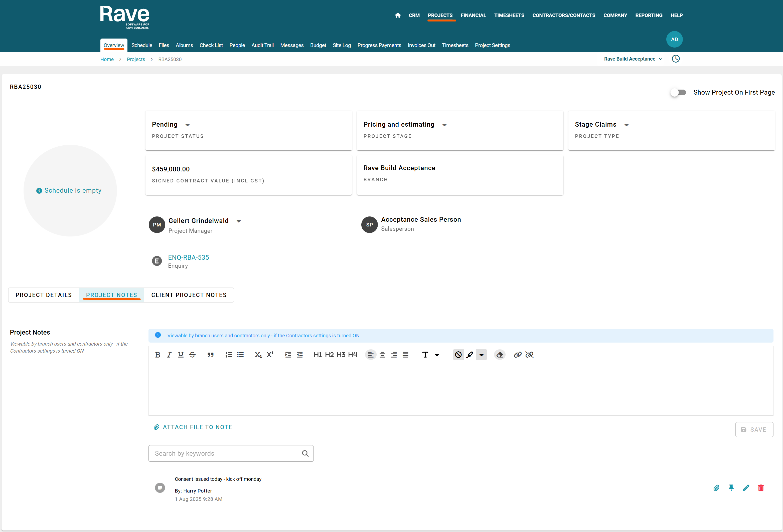Screen dimensions: 783x532
Task: Decrease indent in the note editor
Action: (x=299, y=355)
